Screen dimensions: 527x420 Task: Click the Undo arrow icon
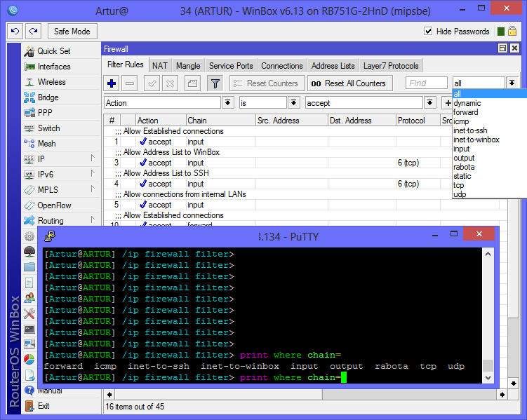coord(15,32)
